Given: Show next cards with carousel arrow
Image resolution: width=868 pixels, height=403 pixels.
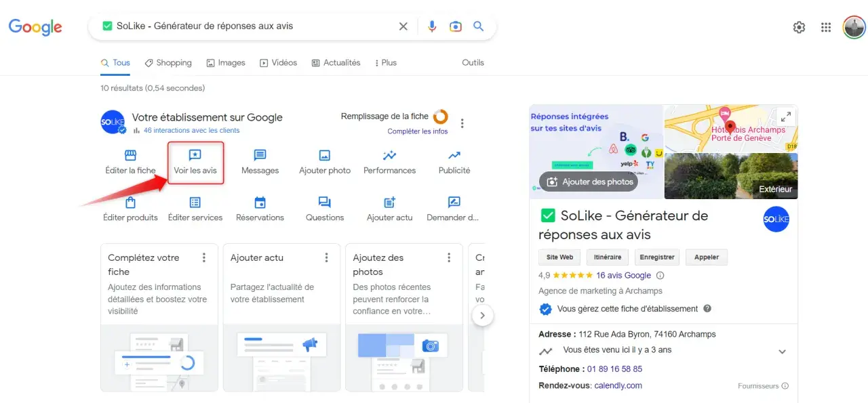Looking at the screenshot, I should tap(482, 315).
